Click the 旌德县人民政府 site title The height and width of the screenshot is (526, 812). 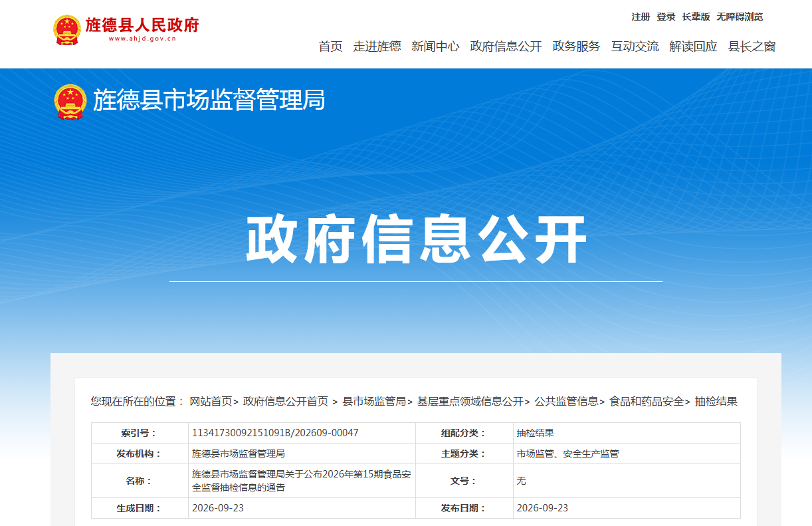point(142,25)
